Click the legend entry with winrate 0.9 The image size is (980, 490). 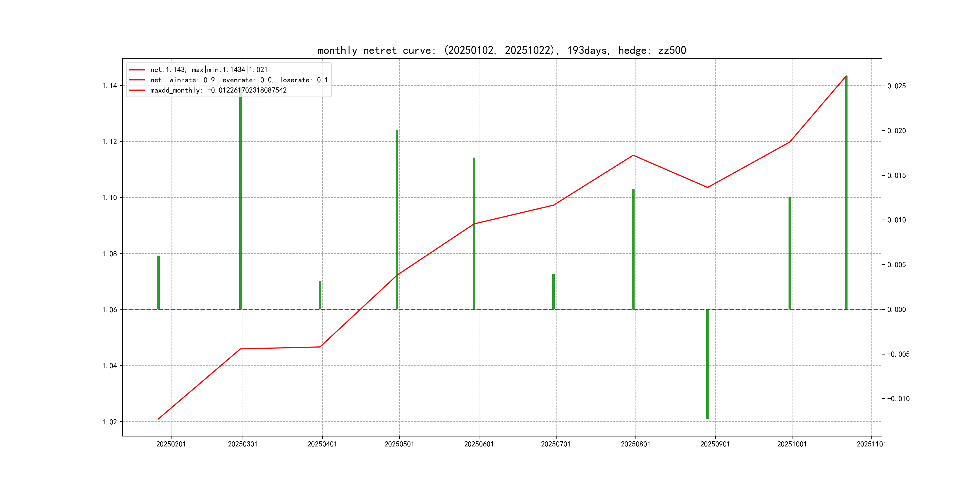[239, 80]
